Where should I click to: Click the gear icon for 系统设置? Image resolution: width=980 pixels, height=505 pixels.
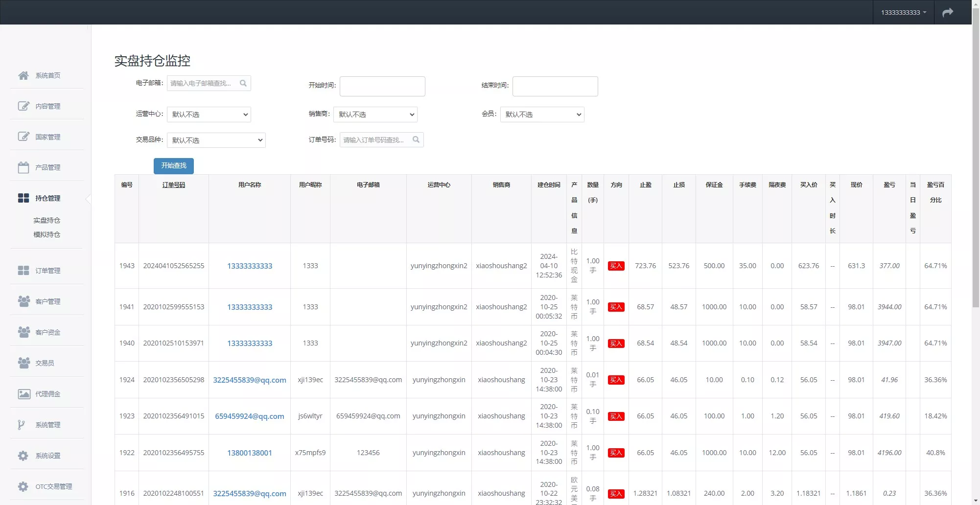pos(23,456)
